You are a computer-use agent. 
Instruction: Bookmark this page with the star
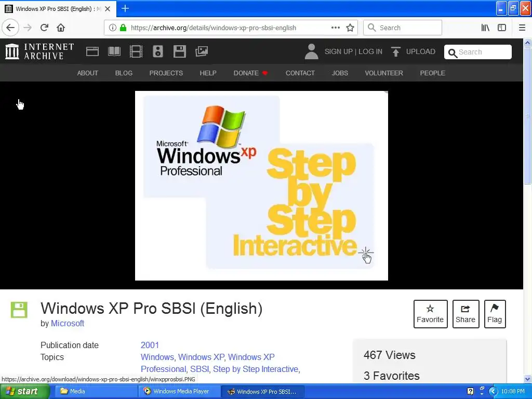click(350, 28)
